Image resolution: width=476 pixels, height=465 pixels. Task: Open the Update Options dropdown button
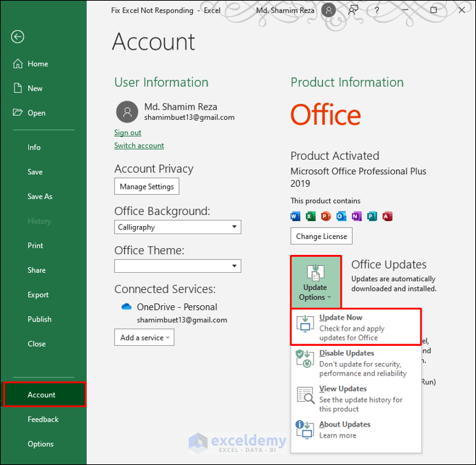pyautogui.click(x=315, y=282)
